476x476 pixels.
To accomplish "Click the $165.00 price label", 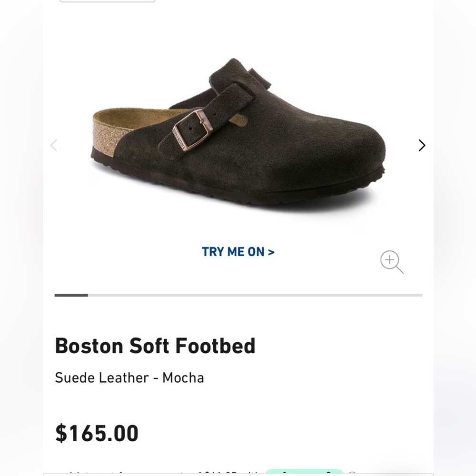I will tap(97, 433).
